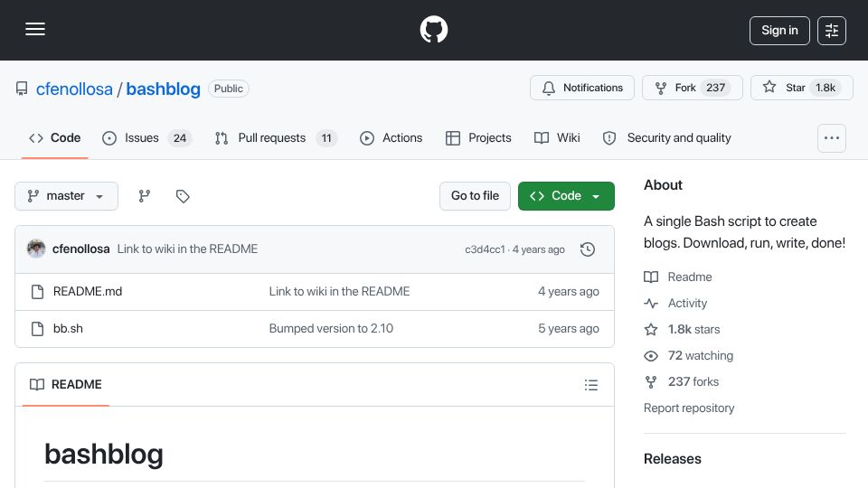View tags using the tag icon
868x488 pixels.
(x=183, y=196)
